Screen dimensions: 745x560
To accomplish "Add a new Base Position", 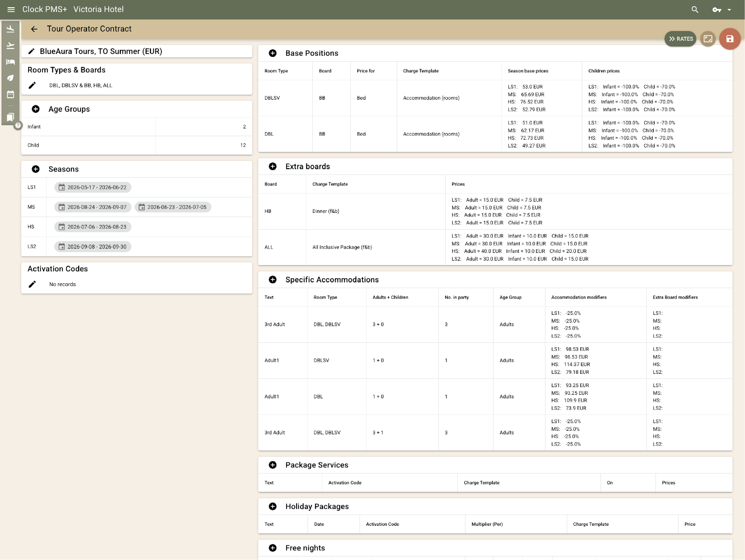I will pos(272,53).
